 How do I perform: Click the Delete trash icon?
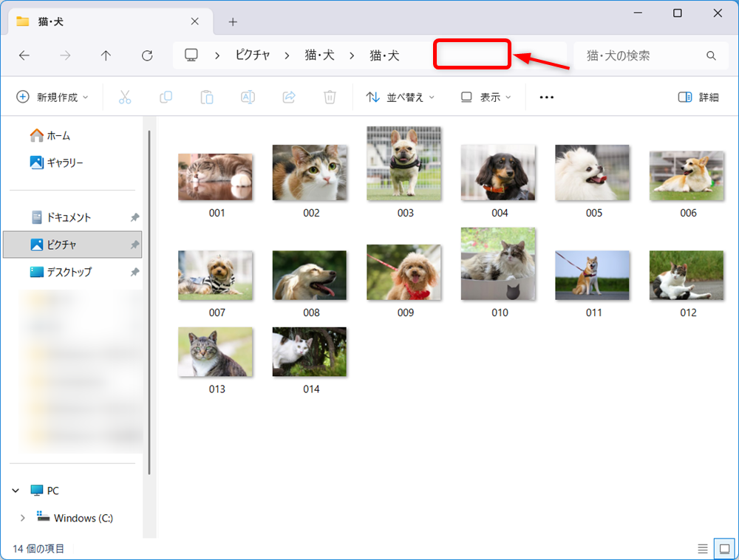(x=330, y=97)
